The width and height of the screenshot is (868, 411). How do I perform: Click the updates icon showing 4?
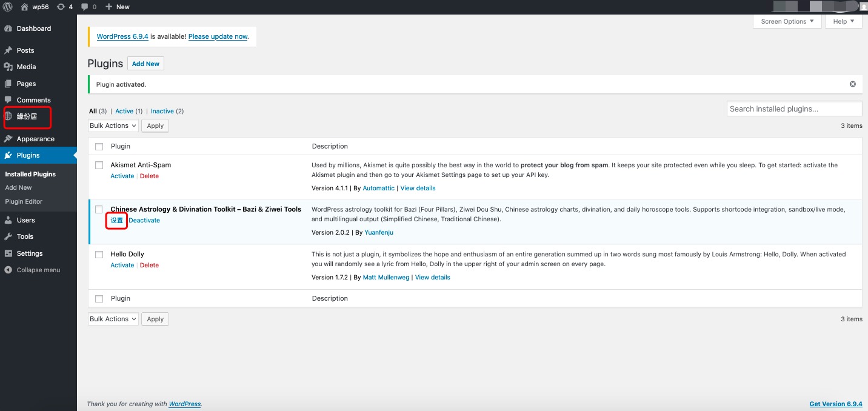point(61,7)
